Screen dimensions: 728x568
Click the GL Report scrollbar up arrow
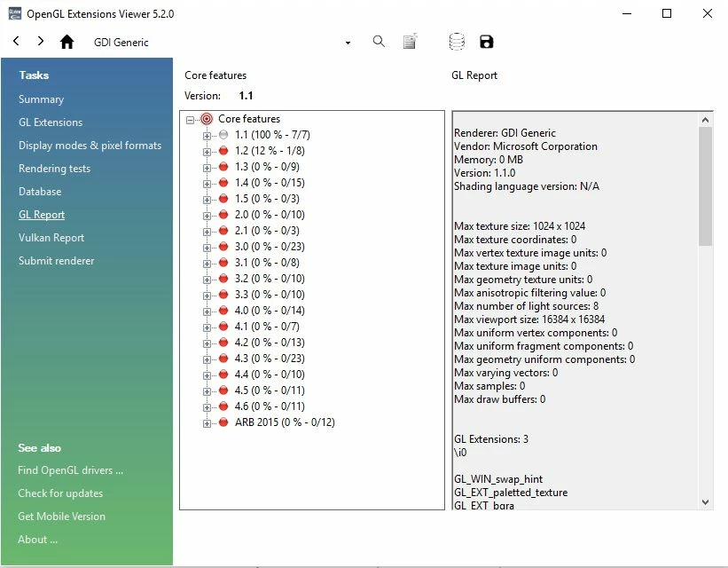click(705, 120)
